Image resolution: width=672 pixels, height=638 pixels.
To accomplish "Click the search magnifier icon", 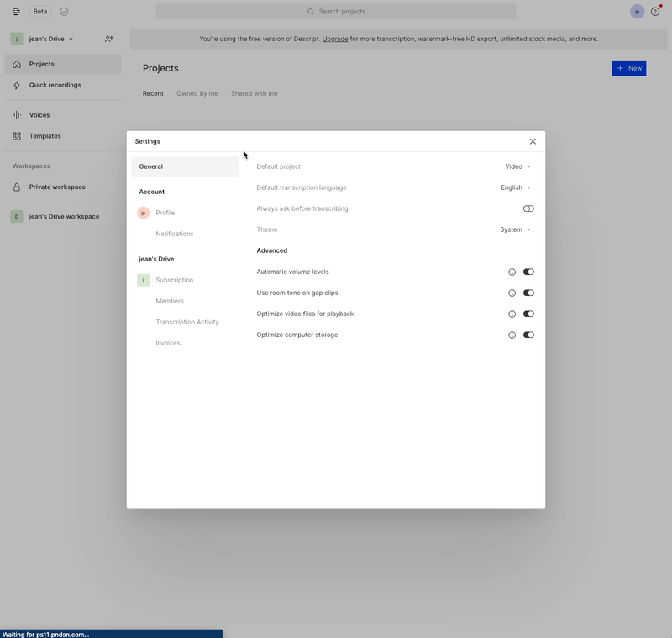I will pos(310,12).
